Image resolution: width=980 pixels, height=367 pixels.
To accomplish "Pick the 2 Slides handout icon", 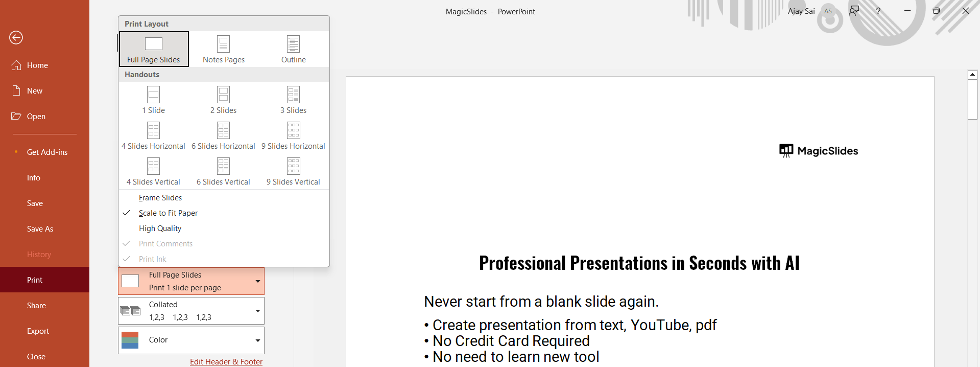I will tap(224, 95).
